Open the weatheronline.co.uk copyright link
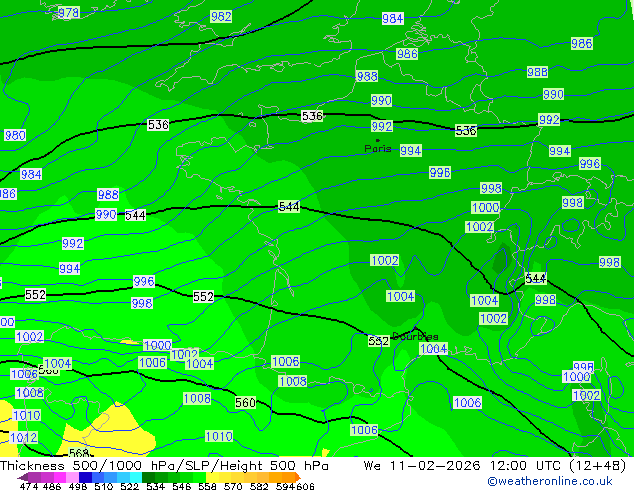This screenshot has height=490, width=634. tap(550, 481)
